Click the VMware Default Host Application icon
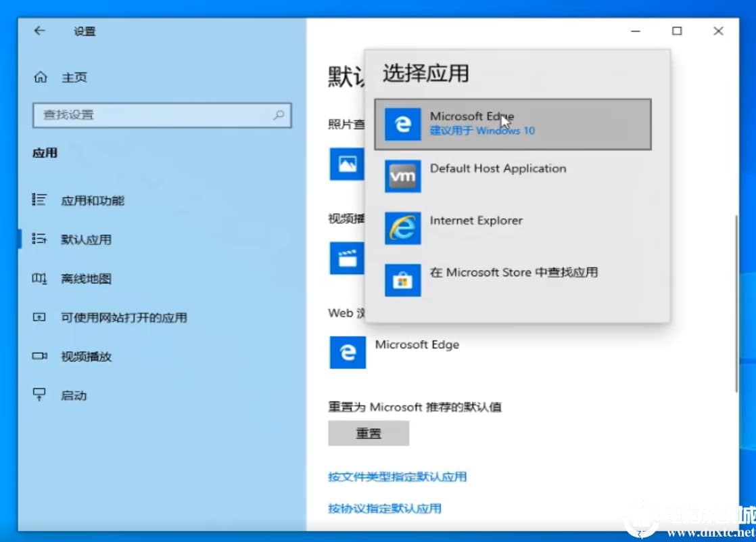Image resolution: width=756 pixels, height=542 pixels. pos(402,176)
